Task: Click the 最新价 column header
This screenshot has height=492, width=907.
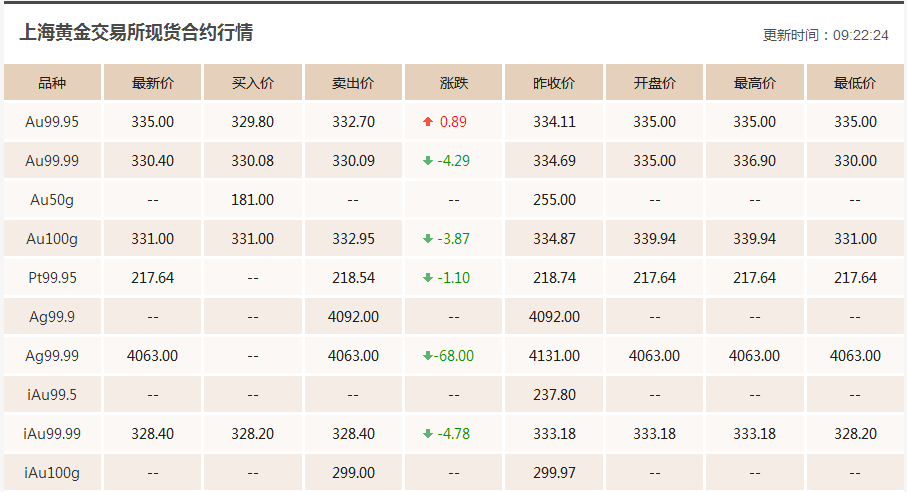Action: [152, 83]
